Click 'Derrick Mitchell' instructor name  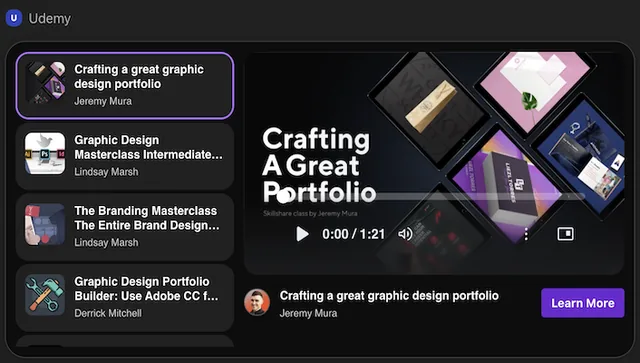click(108, 313)
